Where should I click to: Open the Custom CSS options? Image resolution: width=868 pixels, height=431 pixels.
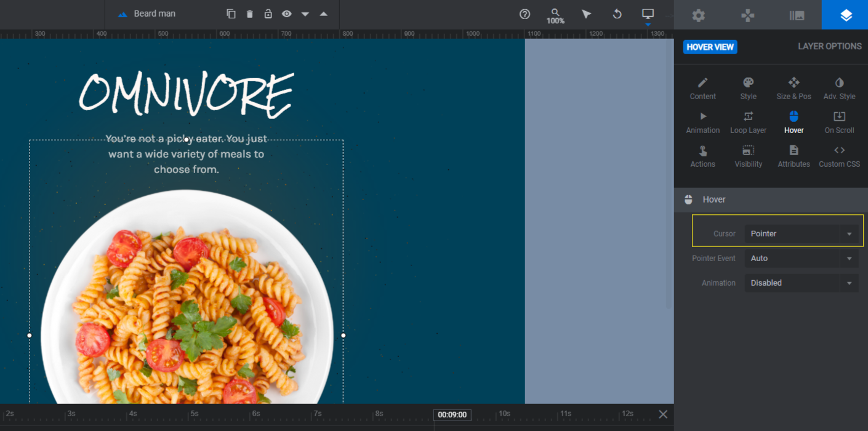pyautogui.click(x=839, y=156)
